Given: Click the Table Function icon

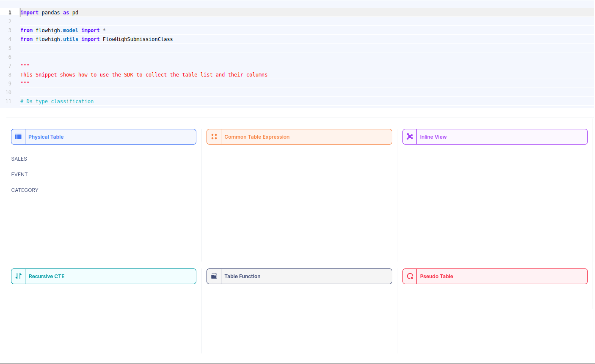Looking at the screenshot, I should pos(214,276).
